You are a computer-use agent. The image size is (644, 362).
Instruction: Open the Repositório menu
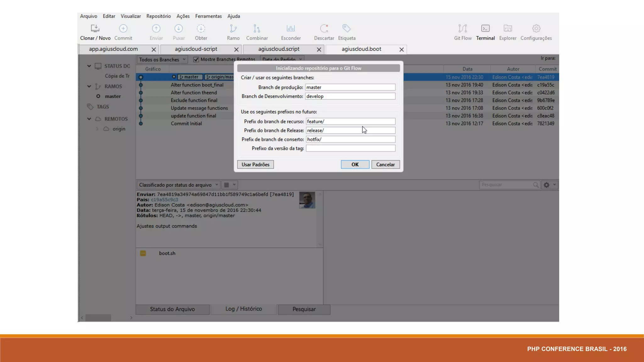[x=158, y=16]
